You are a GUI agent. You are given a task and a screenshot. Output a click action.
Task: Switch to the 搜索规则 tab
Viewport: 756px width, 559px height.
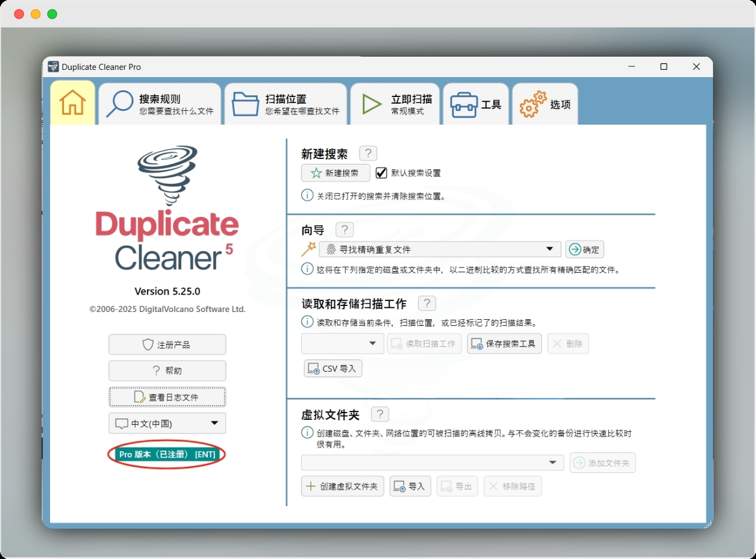click(160, 104)
